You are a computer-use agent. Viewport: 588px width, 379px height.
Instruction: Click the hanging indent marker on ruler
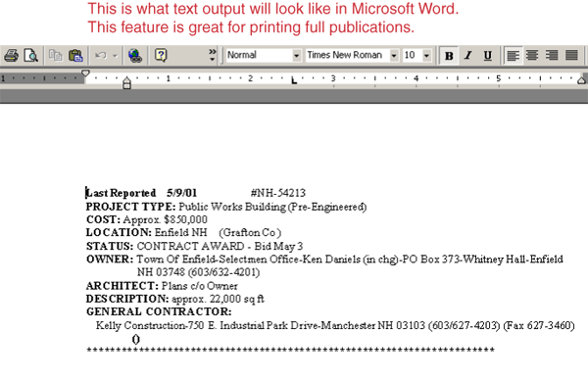(126, 80)
